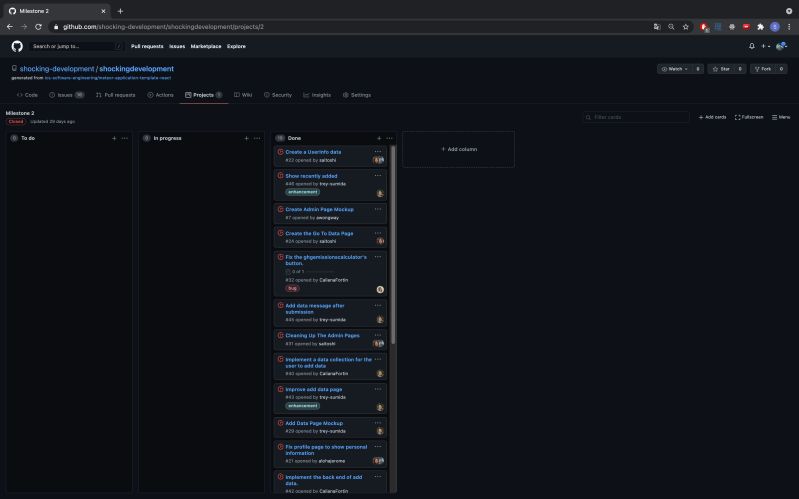This screenshot has height=499, width=799.
Task: Click assignee avatar on ghgemissionscalculator bug card
Action: 380,290
